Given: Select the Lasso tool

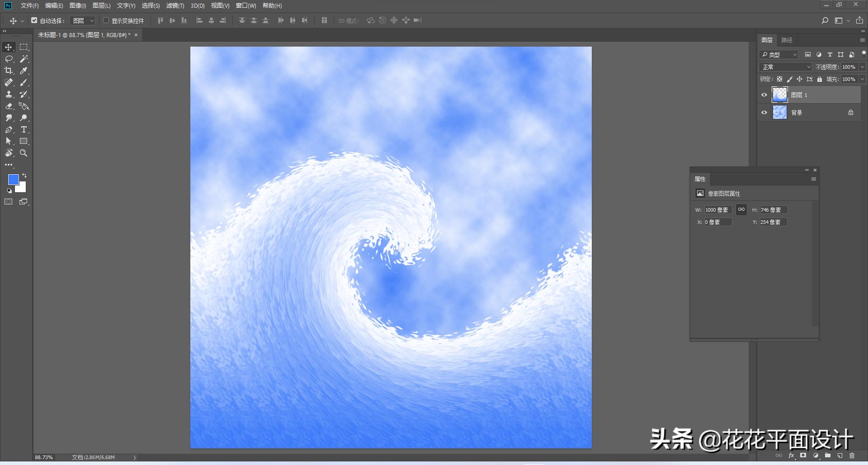Looking at the screenshot, I should [9, 59].
